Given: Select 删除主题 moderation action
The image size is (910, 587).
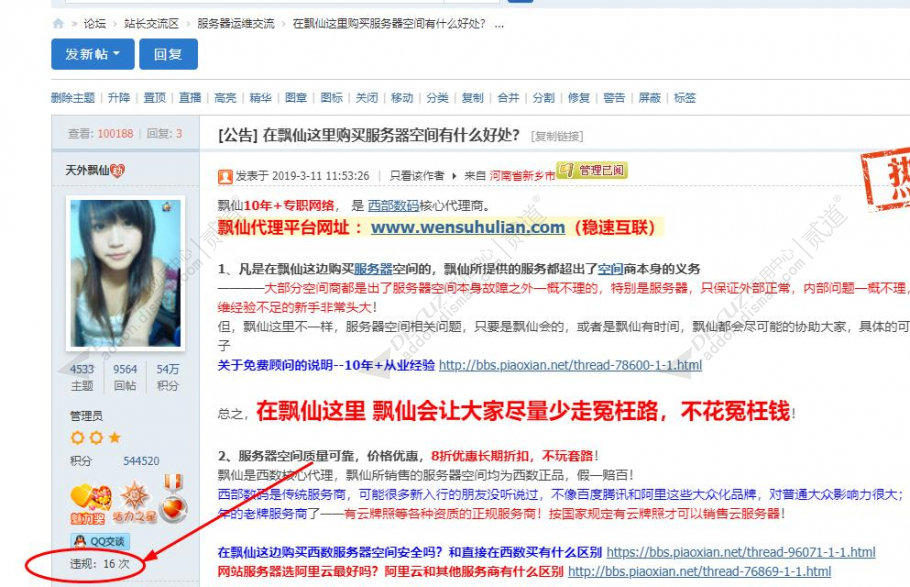Looking at the screenshot, I should 73,98.
